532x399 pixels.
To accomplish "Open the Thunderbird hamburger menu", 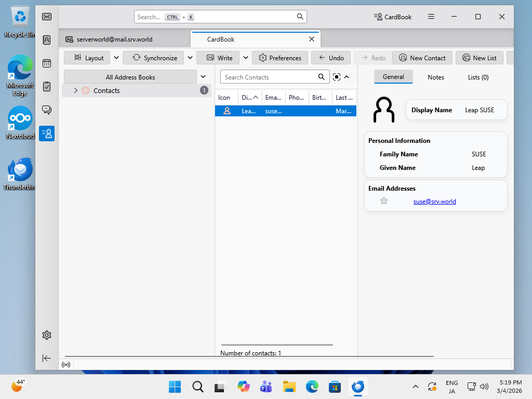I will [x=431, y=17].
